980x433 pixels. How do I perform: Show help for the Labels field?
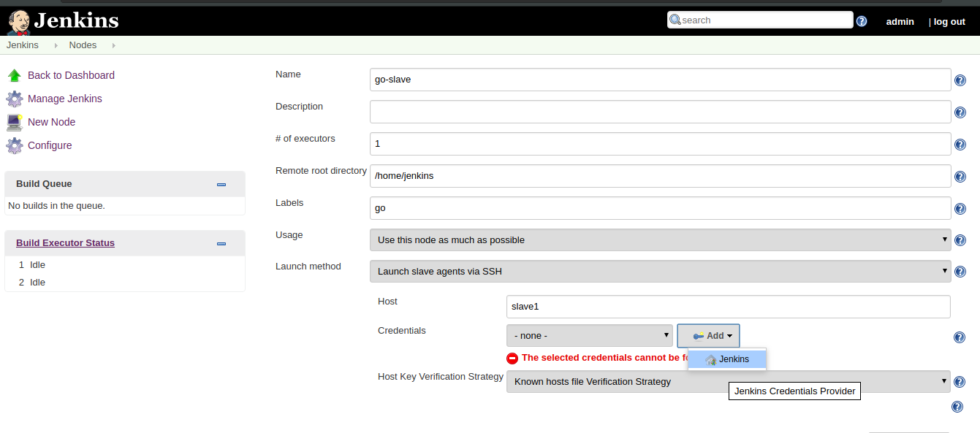click(960, 209)
